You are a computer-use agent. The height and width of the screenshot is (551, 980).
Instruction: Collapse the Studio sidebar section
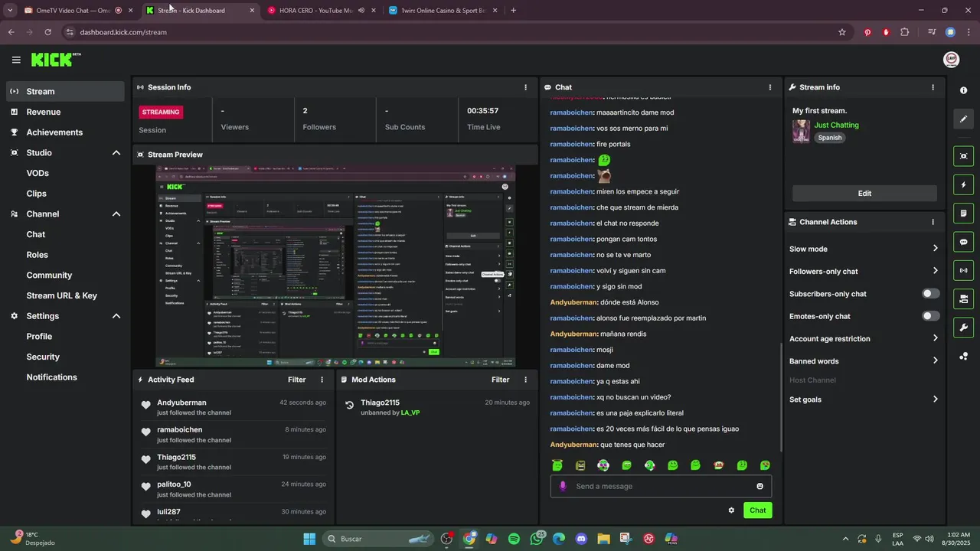116,153
